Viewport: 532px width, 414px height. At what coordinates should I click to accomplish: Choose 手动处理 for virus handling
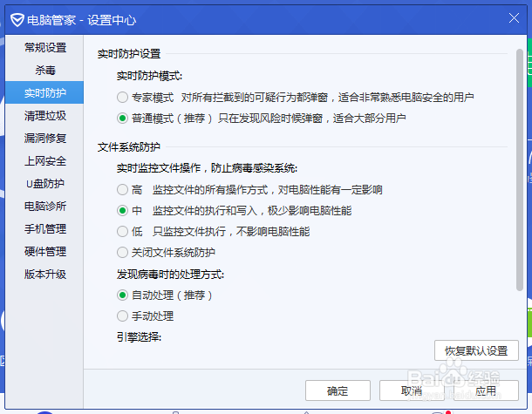(122, 316)
